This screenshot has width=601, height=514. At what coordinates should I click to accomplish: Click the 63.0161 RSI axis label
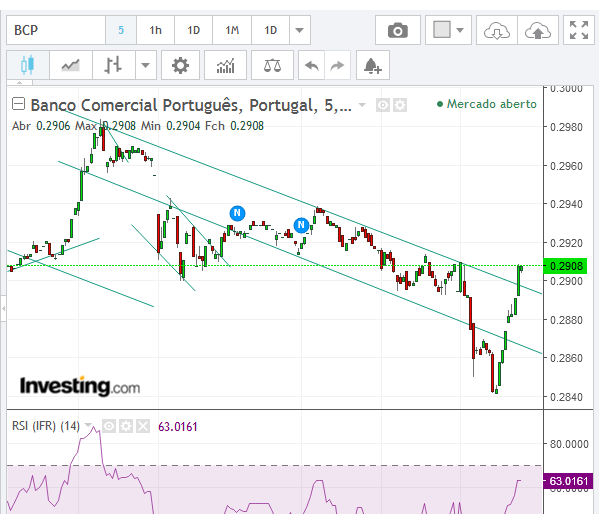coord(568,481)
